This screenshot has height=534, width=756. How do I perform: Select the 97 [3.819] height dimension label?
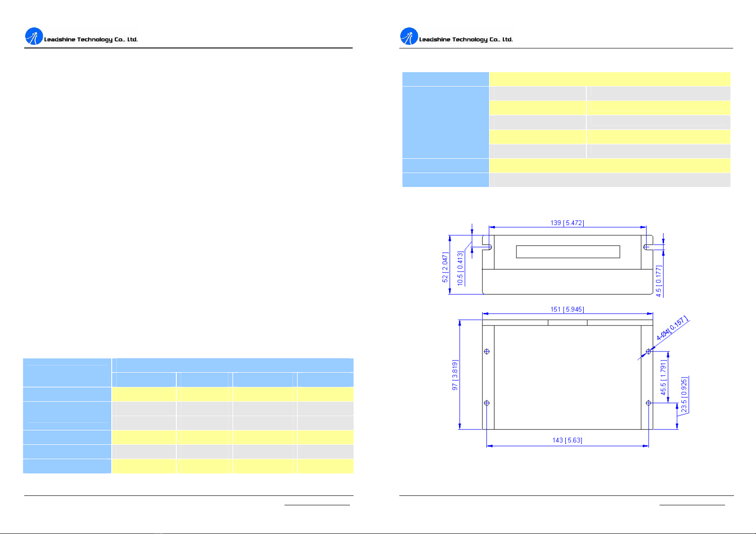pyautogui.click(x=455, y=374)
